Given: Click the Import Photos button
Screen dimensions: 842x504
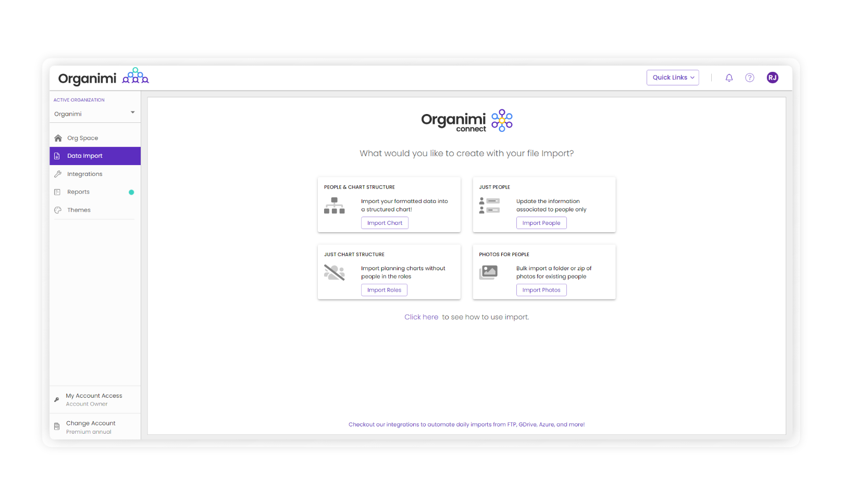Looking at the screenshot, I should point(541,290).
